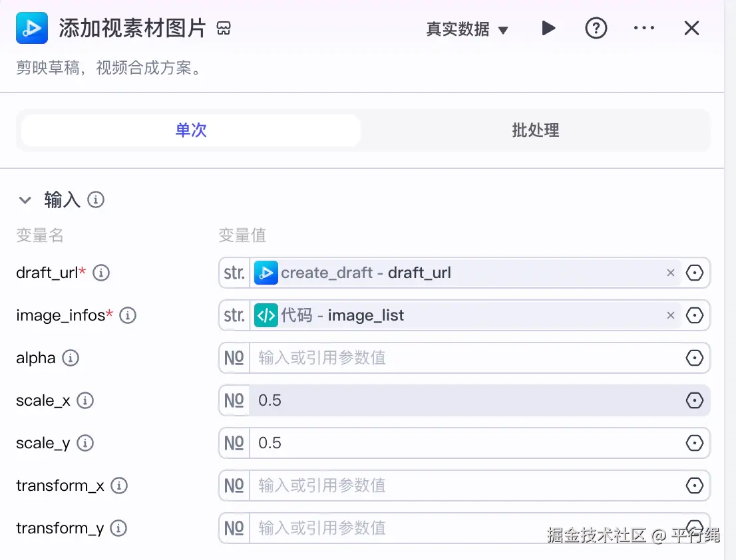Collapse the 输入 section

pos(25,200)
